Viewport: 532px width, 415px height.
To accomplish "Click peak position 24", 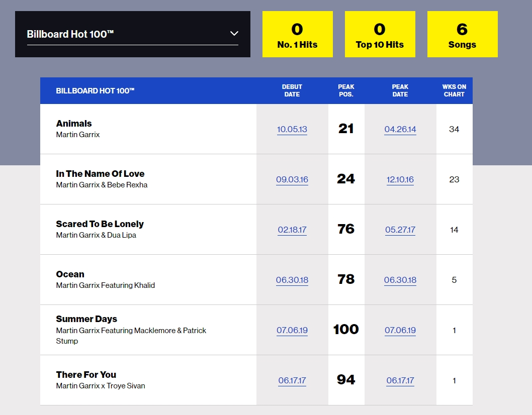I will 346,179.
